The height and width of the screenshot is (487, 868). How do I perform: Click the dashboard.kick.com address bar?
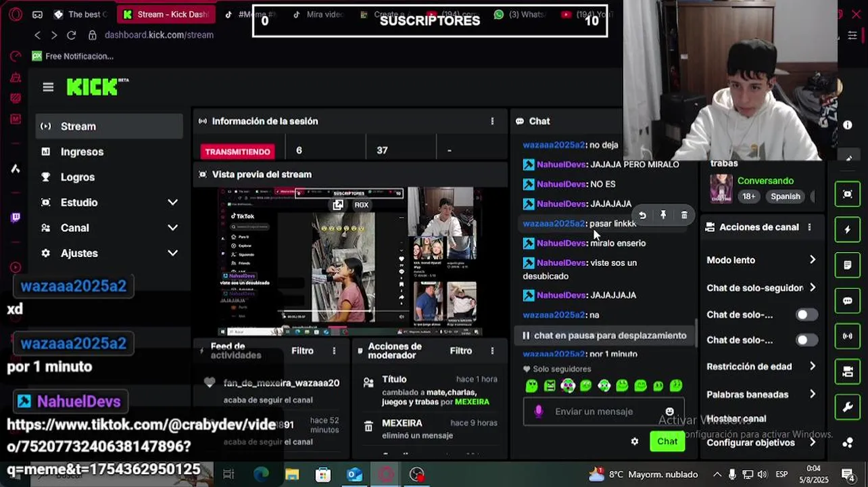point(159,35)
